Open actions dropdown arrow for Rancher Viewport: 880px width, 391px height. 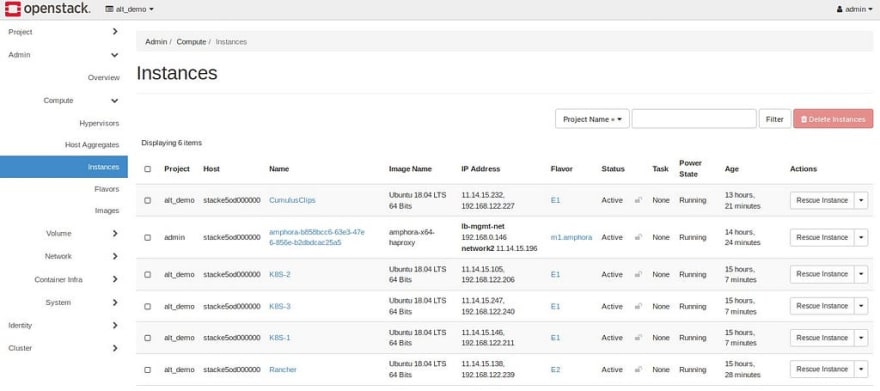861,370
